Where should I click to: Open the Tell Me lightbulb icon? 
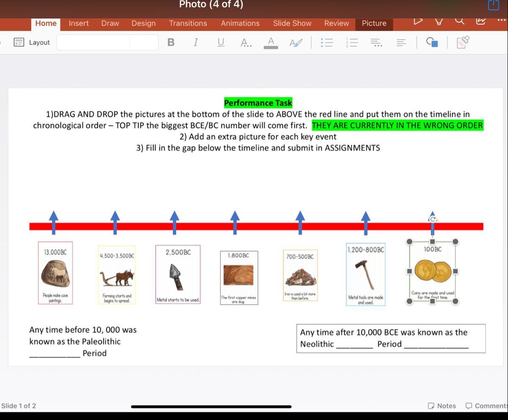point(439,21)
